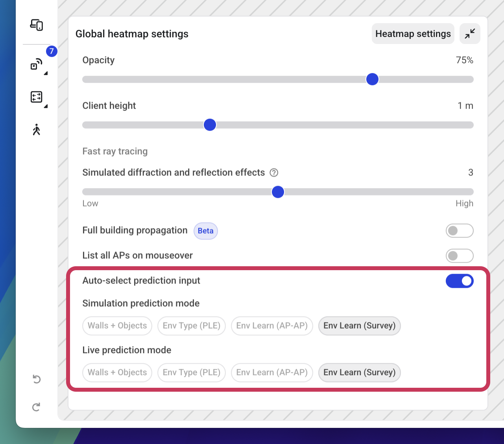504x444 pixels.
Task: Choose Walls + Objects for Simulation prediction mode
Action: [117, 326]
